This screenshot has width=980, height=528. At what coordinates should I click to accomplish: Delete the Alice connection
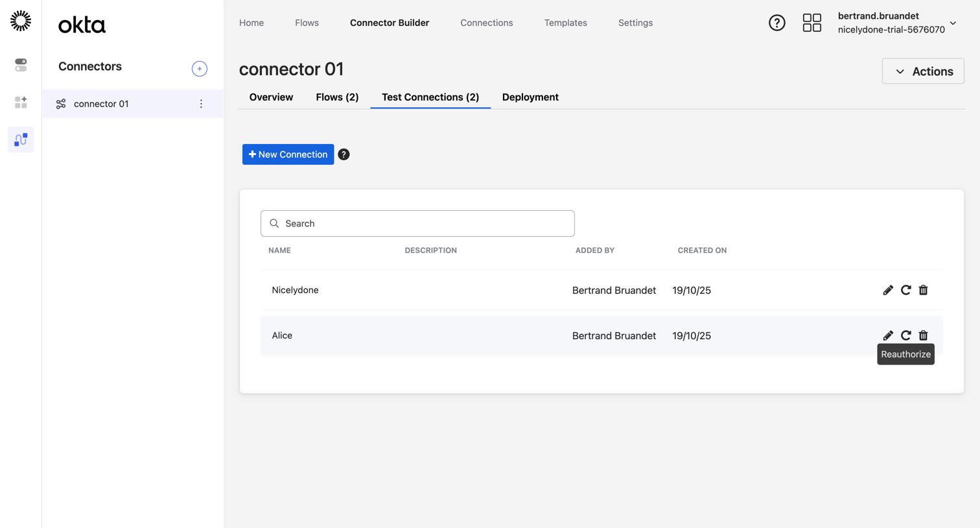point(924,335)
